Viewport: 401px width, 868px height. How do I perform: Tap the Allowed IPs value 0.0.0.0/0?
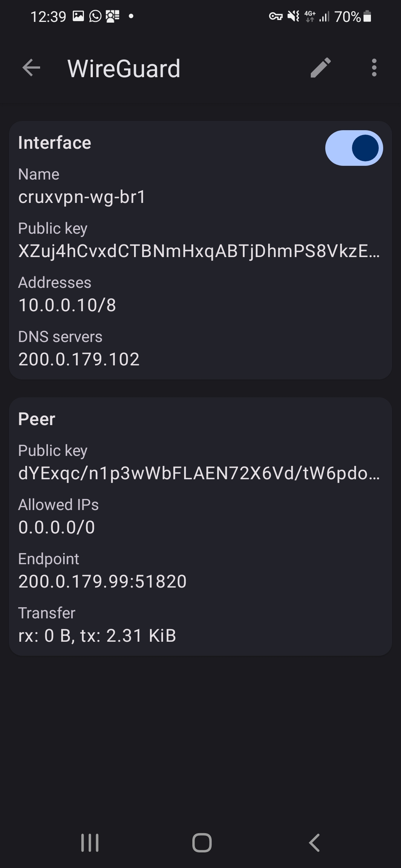pos(57,527)
